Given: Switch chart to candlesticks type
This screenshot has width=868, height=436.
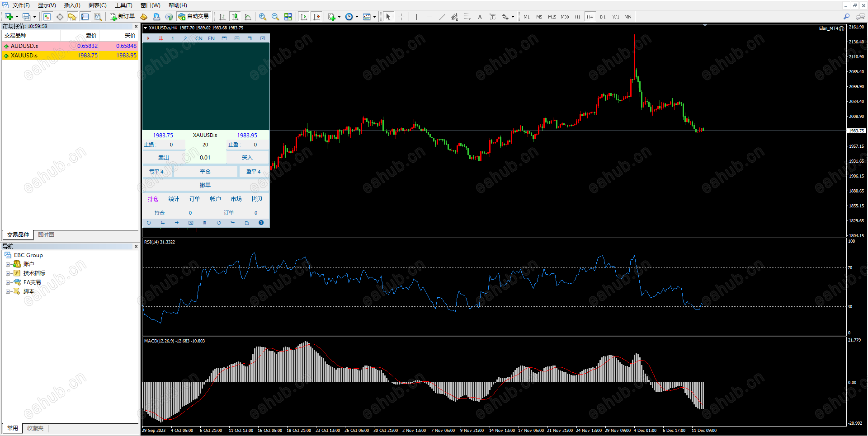Looking at the screenshot, I should [x=235, y=17].
